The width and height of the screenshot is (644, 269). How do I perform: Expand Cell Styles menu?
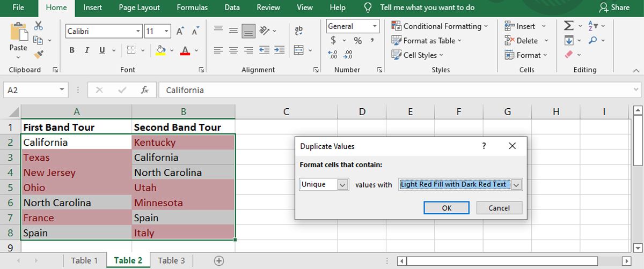(418, 55)
